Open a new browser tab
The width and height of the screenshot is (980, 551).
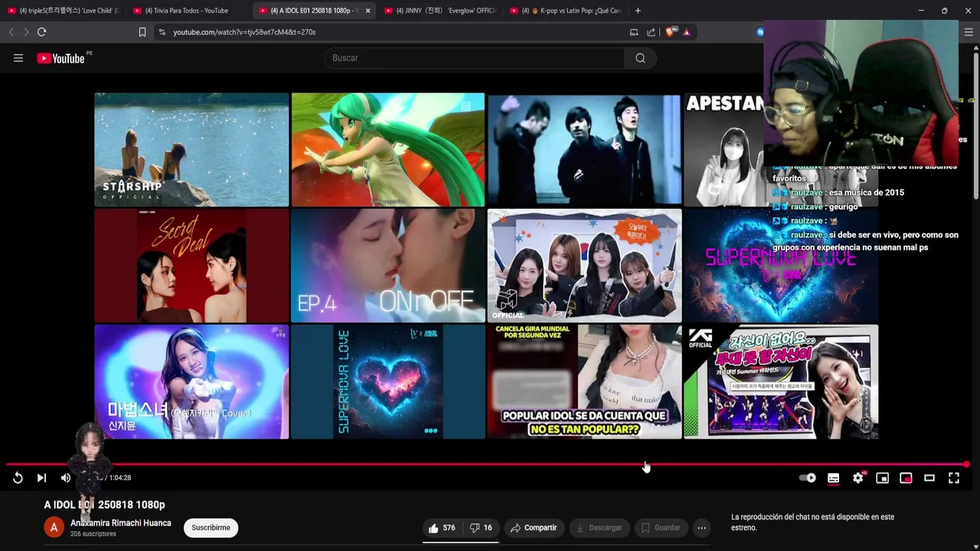pyautogui.click(x=638, y=11)
